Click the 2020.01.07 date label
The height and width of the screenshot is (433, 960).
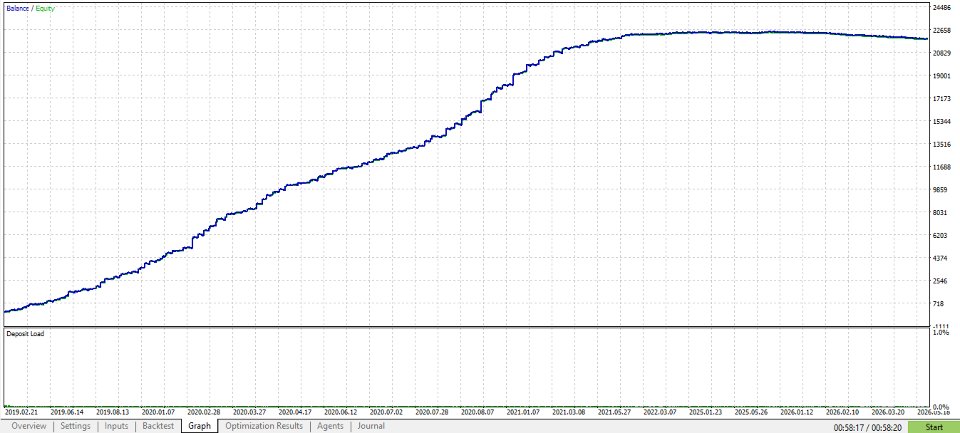159,413
